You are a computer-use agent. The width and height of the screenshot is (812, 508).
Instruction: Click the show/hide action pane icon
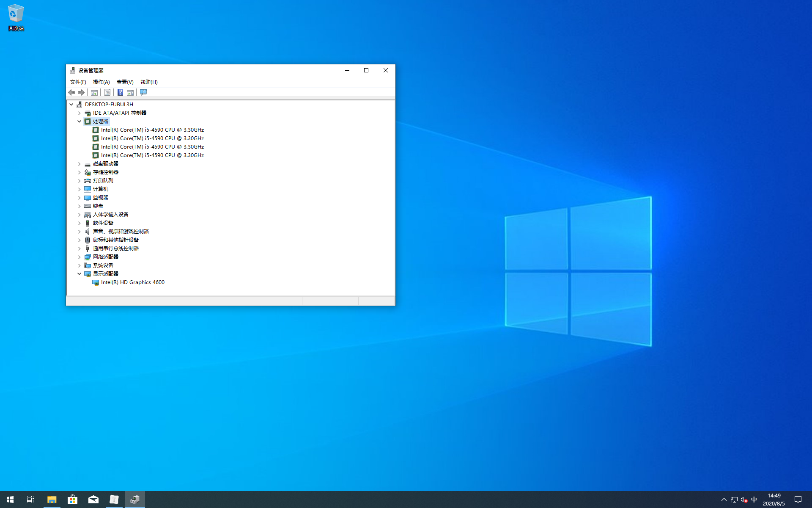130,92
